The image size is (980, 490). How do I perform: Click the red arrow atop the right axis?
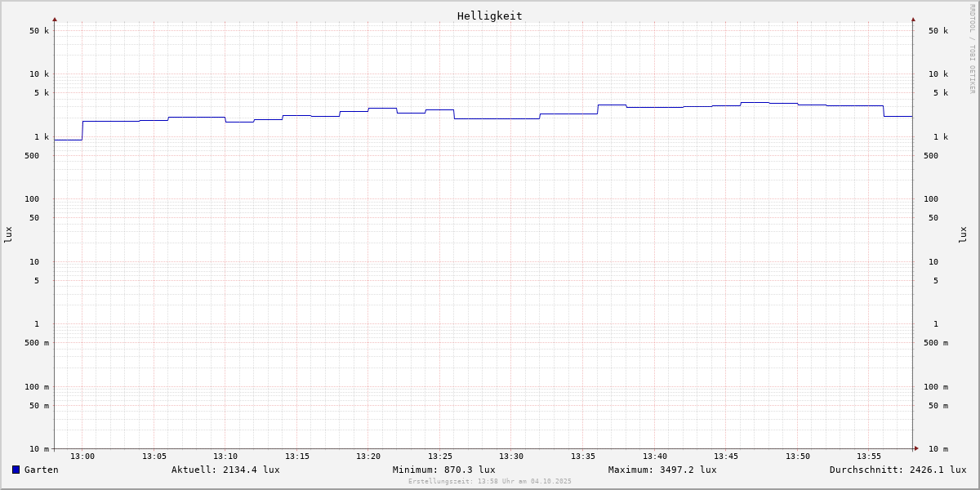(913, 19)
